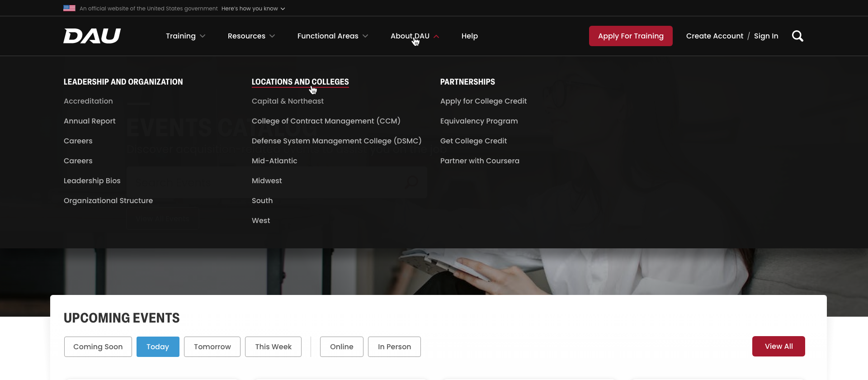The height and width of the screenshot is (380, 868).
Task: Select the West location
Action: pos(261,220)
